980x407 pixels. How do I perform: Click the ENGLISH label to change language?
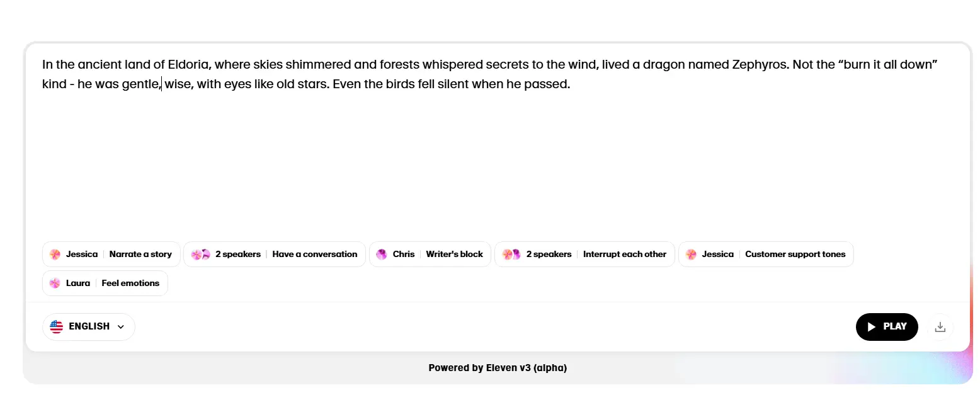tap(89, 326)
